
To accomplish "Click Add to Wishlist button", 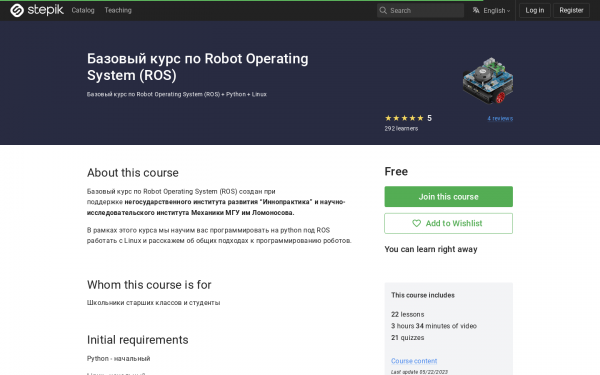I will (448, 223).
